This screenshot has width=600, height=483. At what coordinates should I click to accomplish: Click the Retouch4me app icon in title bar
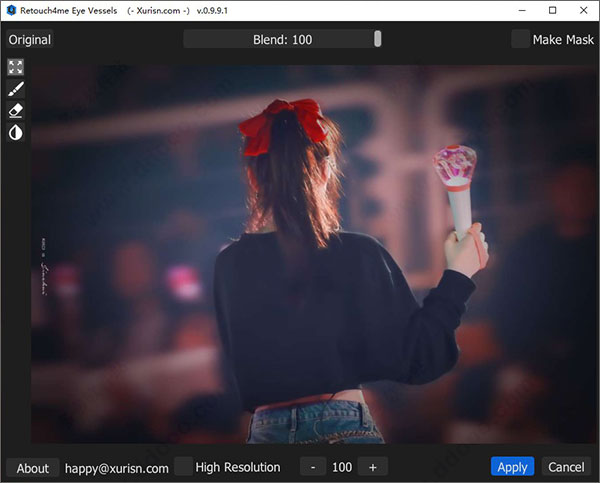tap(11, 10)
